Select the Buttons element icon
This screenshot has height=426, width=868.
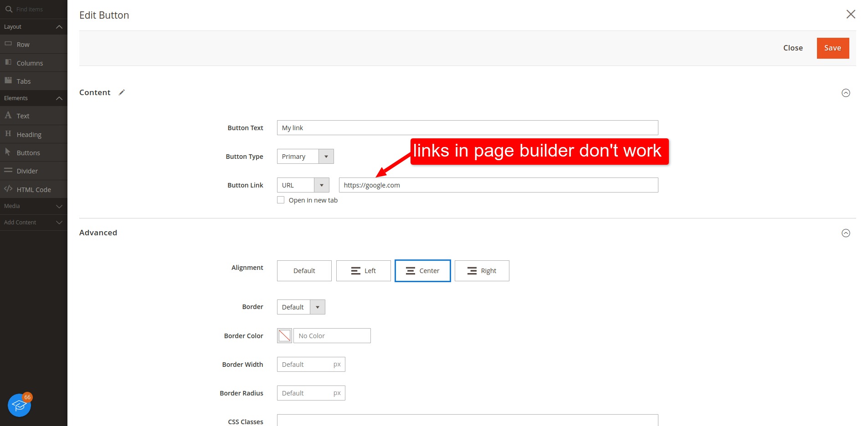8,152
